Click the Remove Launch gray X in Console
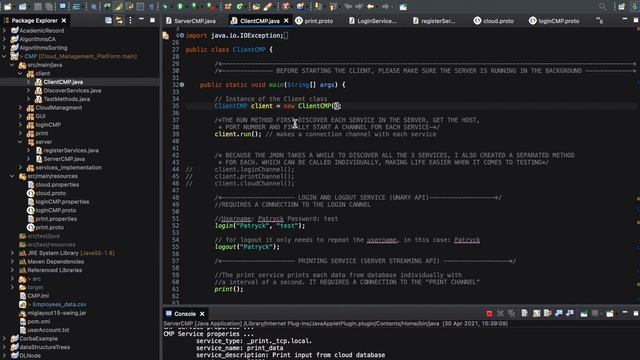This screenshot has width=640, height=360. (500, 313)
